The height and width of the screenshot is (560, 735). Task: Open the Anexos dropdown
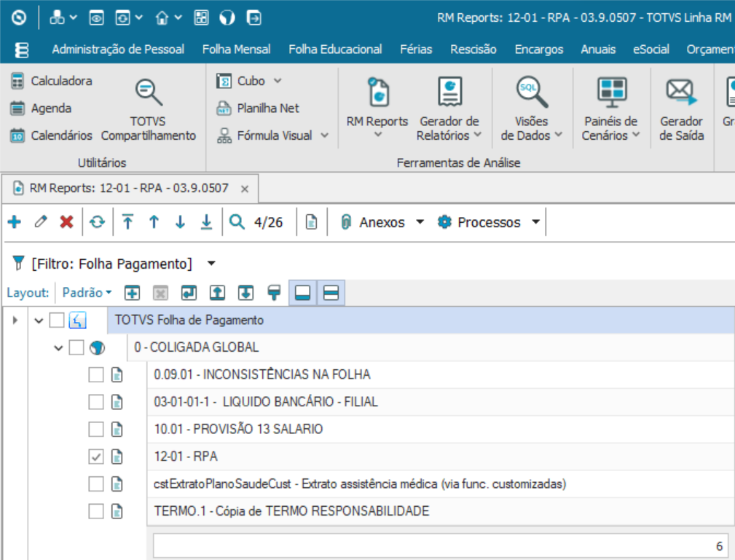point(420,221)
